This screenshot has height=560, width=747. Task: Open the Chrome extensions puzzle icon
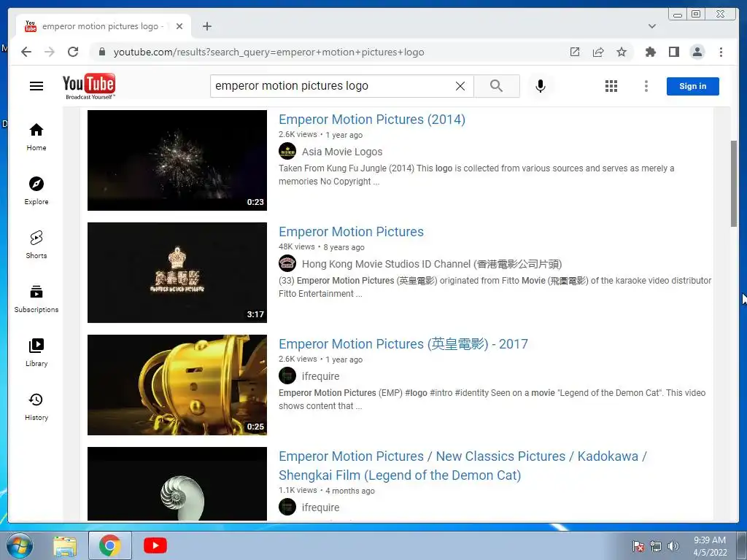(650, 52)
